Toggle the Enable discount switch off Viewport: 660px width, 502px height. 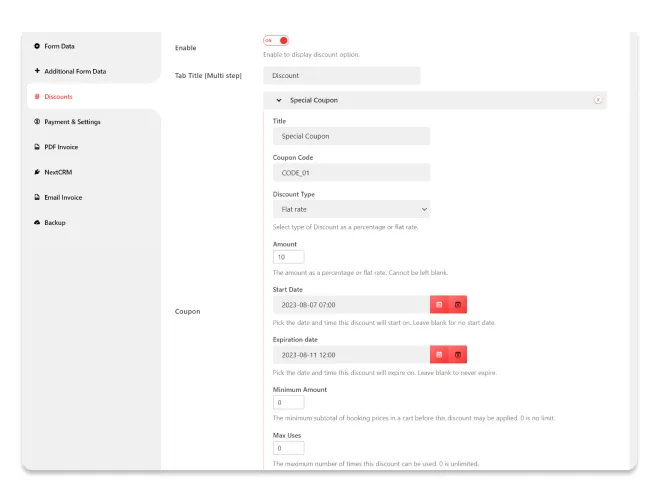276,40
